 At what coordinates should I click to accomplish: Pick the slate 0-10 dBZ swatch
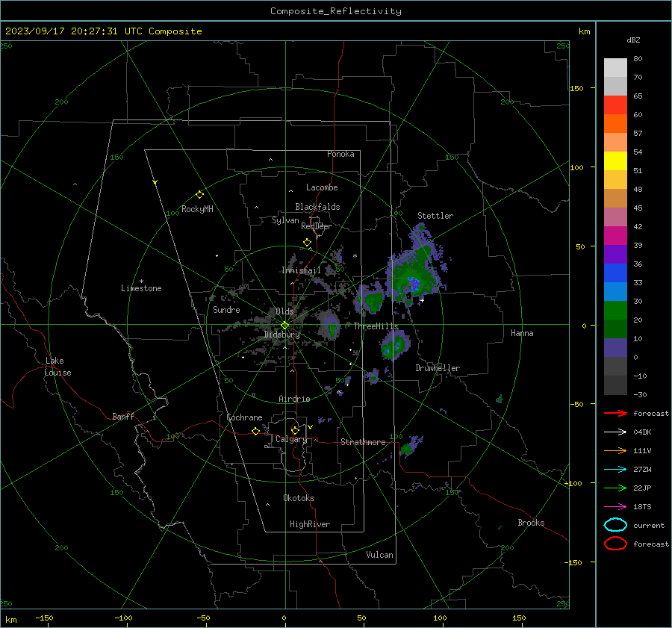[615, 348]
